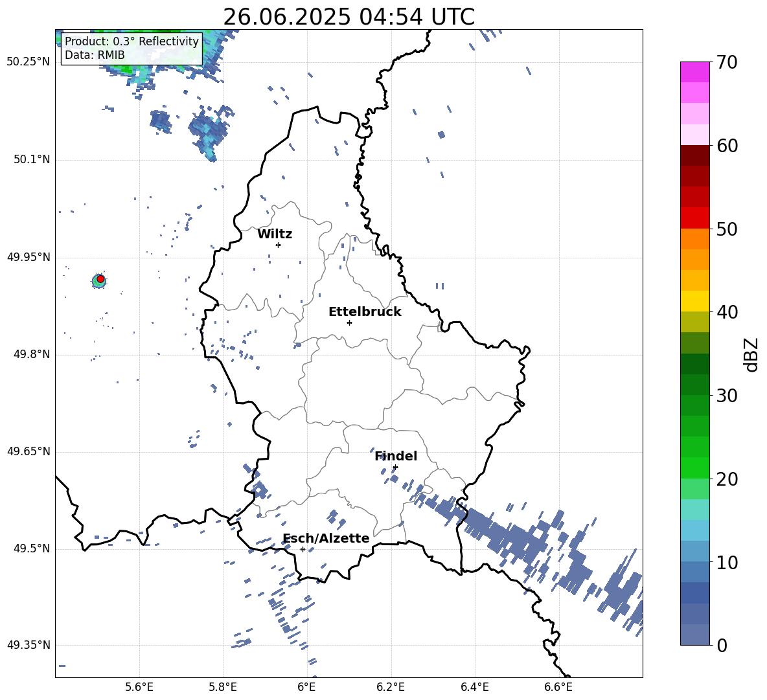
Task: Click the 6.2°E longitude label
Action: tap(391, 687)
